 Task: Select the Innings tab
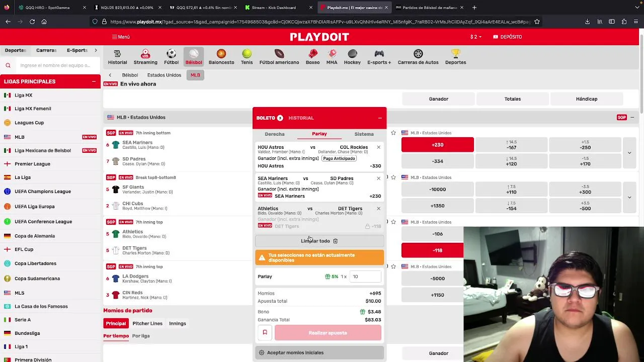[178, 323]
